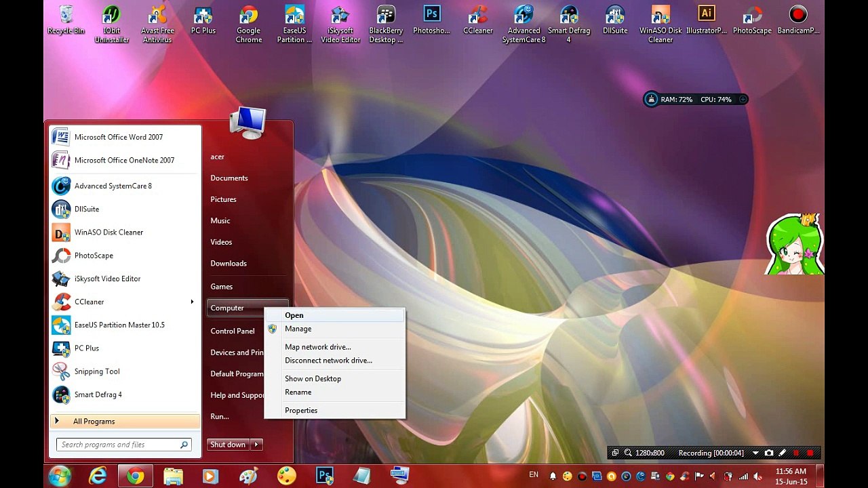Open Downloads from Start menu
This screenshot has width=868, height=488.
click(x=229, y=264)
